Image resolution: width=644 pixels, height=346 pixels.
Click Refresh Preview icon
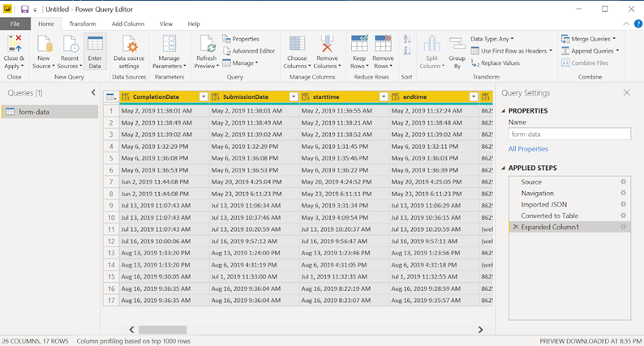pos(207,44)
